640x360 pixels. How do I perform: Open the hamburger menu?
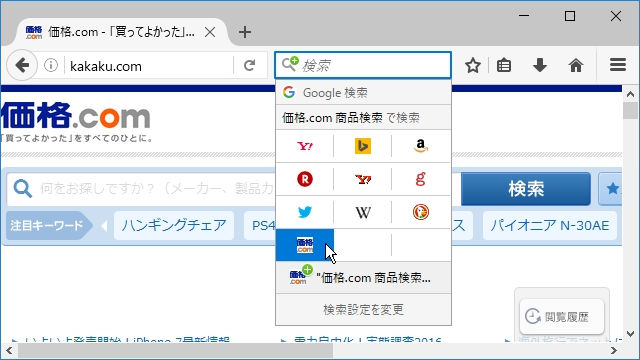618,65
